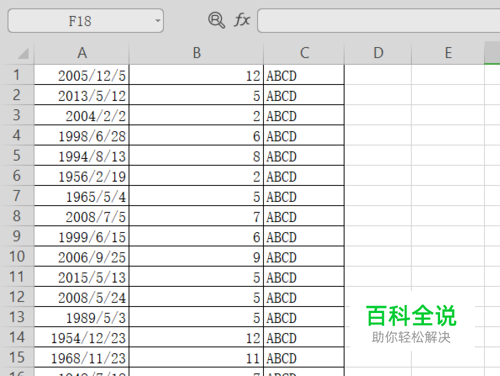Select row 5 header
Screen dimensions: 500x376
click(17, 155)
